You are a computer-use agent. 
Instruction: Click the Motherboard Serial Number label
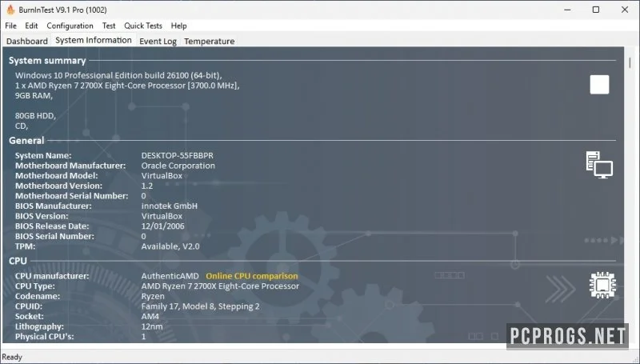point(71,196)
